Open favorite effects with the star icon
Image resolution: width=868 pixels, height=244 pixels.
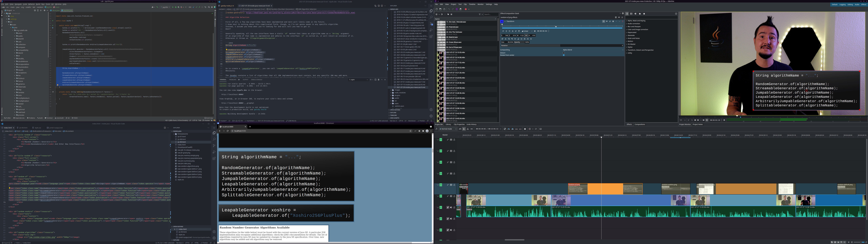coord(644,14)
